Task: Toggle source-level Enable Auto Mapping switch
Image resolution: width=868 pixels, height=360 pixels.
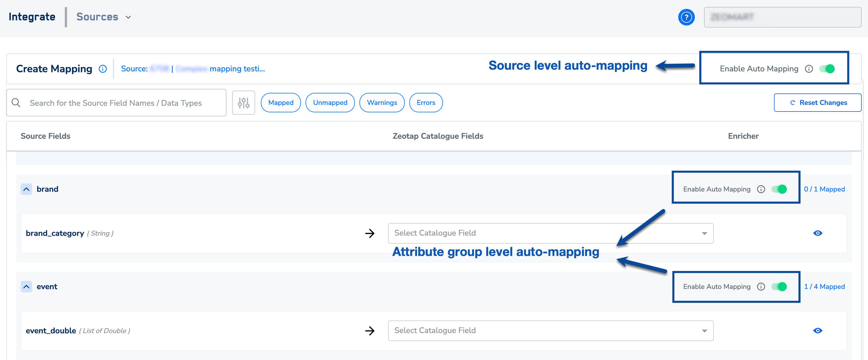Action: point(827,69)
